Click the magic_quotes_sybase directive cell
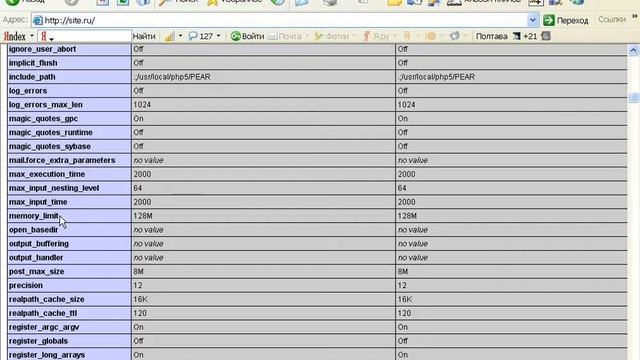640x360 pixels. pyautogui.click(x=69, y=146)
